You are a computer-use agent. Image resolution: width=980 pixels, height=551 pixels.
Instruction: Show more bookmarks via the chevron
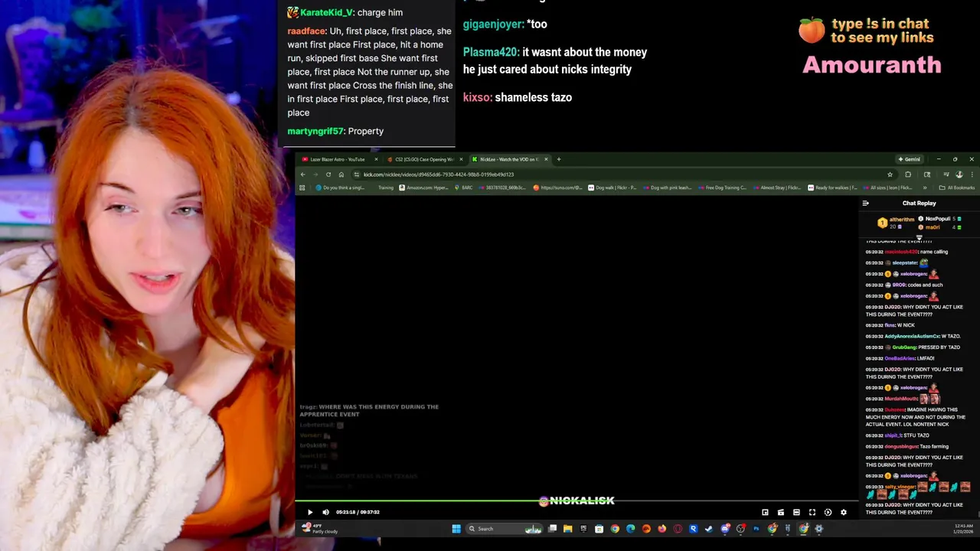pyautogui.click(x=925, y=187)
